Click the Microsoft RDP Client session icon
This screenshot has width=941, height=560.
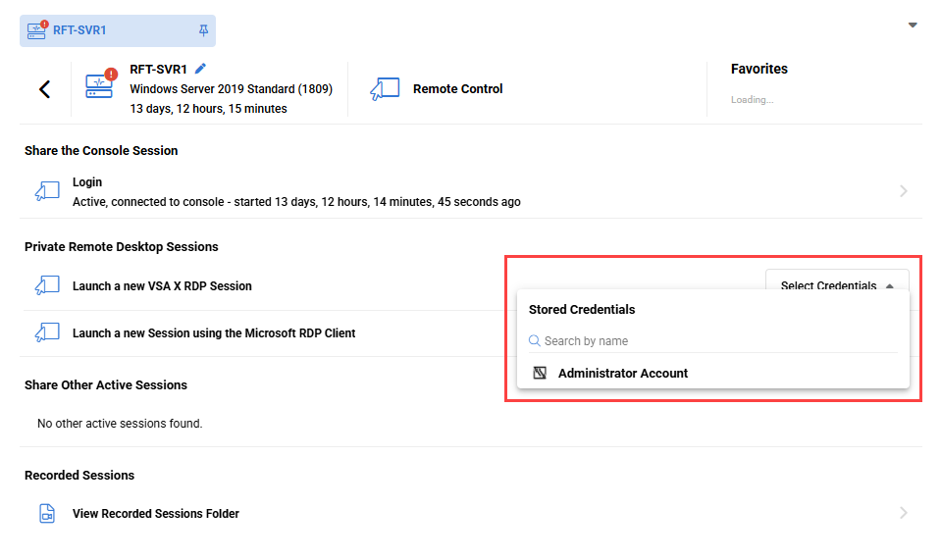click(47, 333)
